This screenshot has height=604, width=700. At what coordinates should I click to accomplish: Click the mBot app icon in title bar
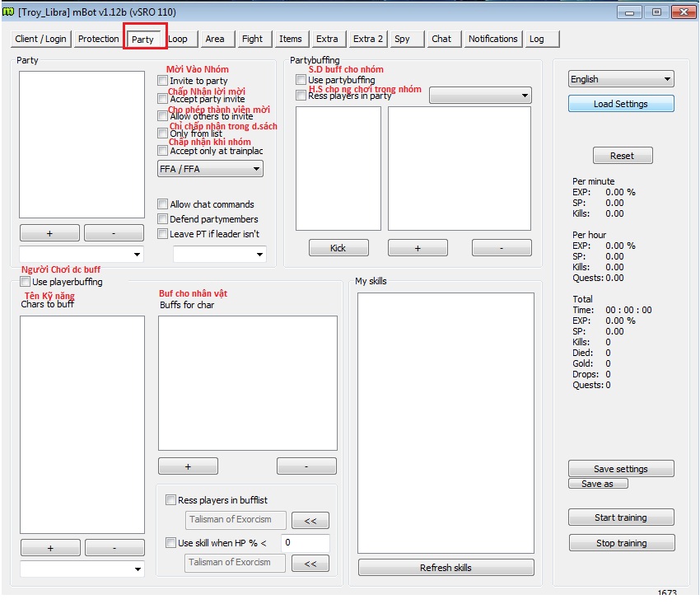[9, 12]
